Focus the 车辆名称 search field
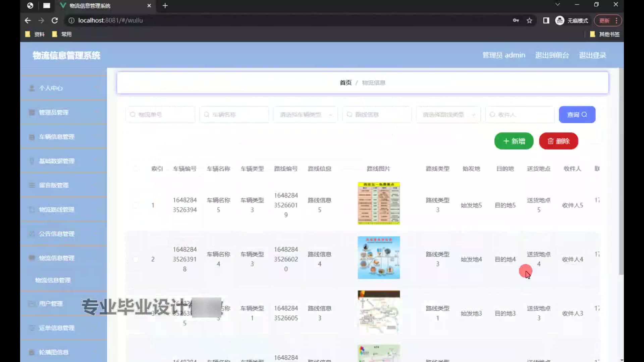The height and width of the screenshot is (362, 644). (234, 115)
